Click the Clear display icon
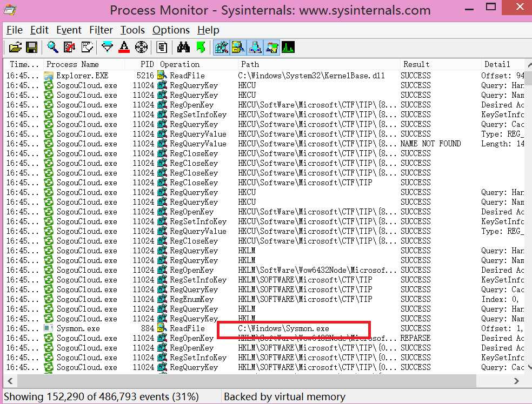This screenshot has width=532, height=404. point(87,47)
